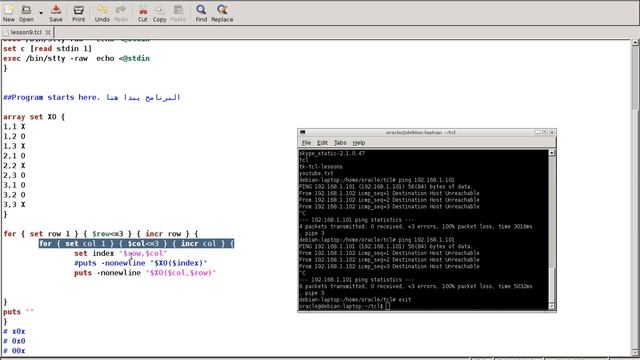
Task: Click the '2,2 X' array entry line
Action: 14,166
